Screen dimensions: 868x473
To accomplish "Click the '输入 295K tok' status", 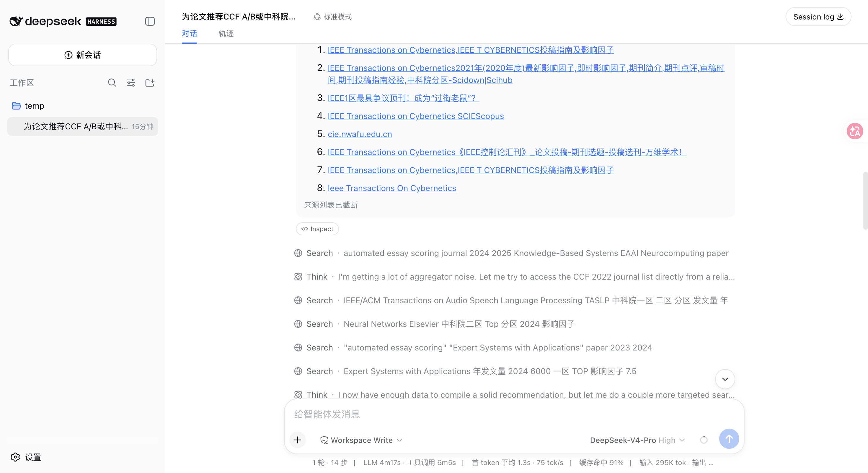I will pyautogui.click(x=676, y=463).
